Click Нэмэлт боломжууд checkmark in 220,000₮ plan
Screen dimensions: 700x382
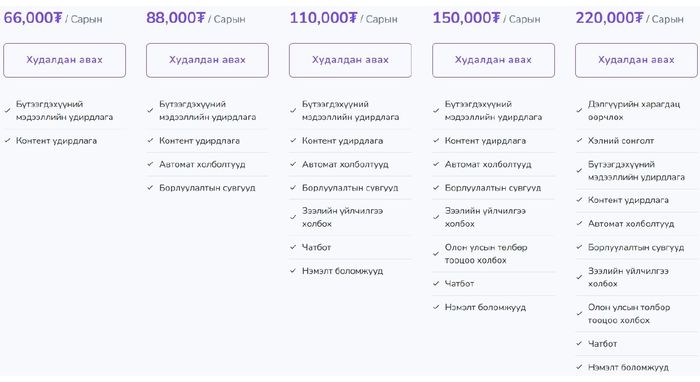click(579, 367)
